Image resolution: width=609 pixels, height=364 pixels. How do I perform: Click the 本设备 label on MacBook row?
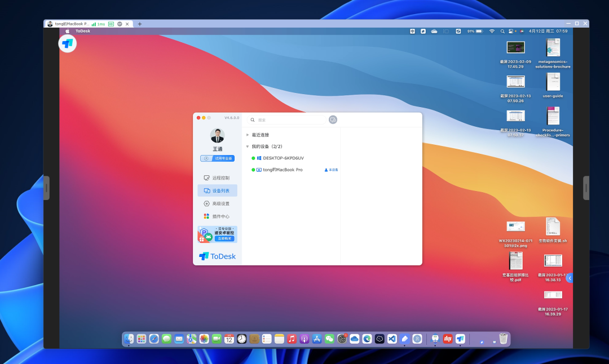[x=332, y=170]
